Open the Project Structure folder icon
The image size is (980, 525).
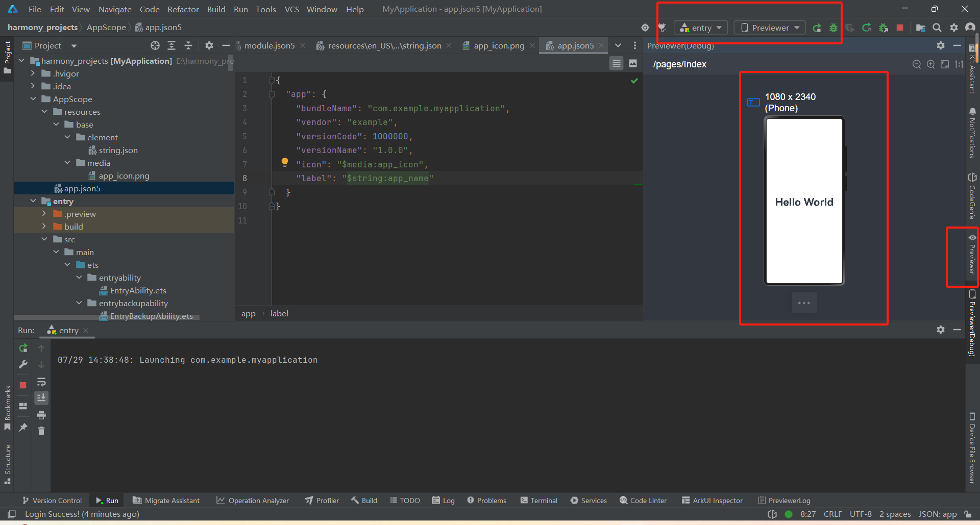921,28
